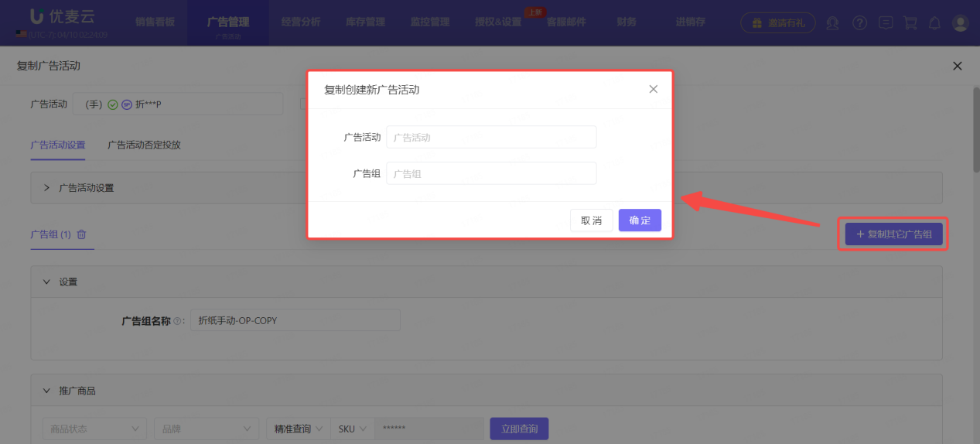Collapse the 设置 section

pyautogui.click(x=46, y=282)
